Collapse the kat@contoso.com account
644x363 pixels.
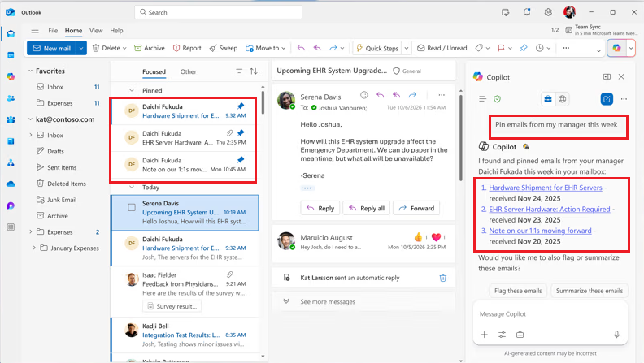point(30,119)
